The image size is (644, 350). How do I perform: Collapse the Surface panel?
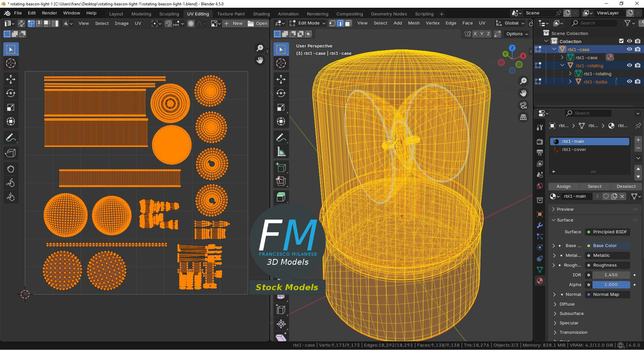tap(594, 220)
